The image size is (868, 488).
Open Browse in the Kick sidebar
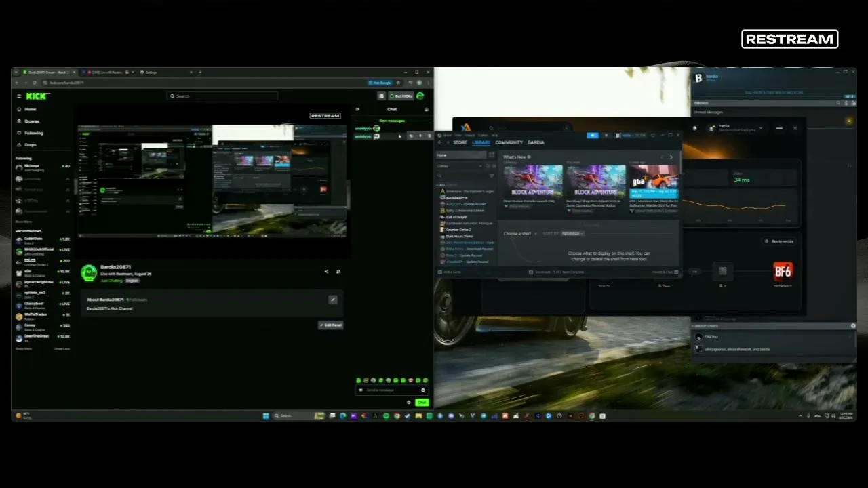28,121
